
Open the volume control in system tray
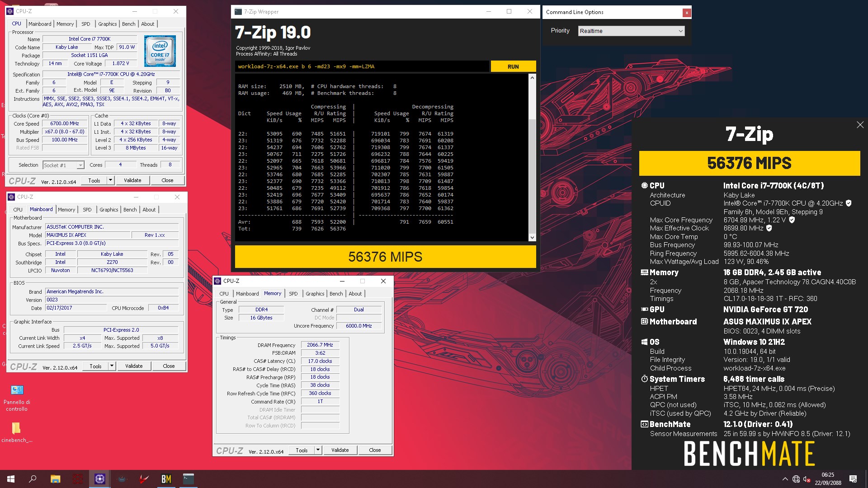tap(807, 479)
